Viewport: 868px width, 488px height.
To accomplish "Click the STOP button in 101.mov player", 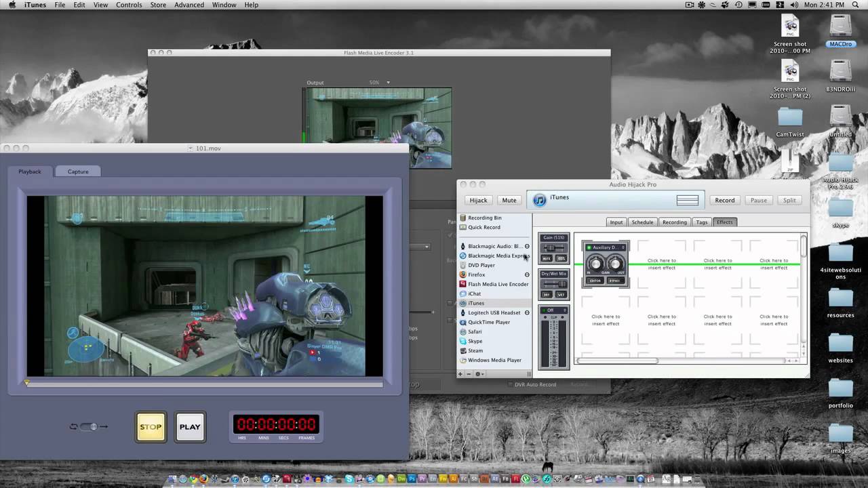I will [x=151, y=427].
